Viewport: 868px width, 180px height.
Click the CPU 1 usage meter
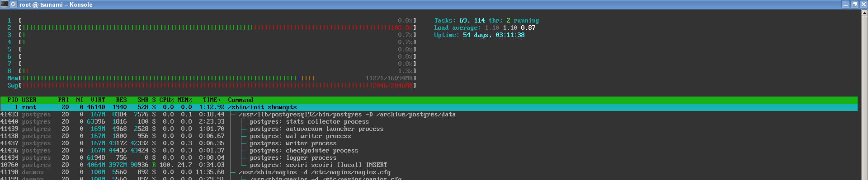pos(212,20)
